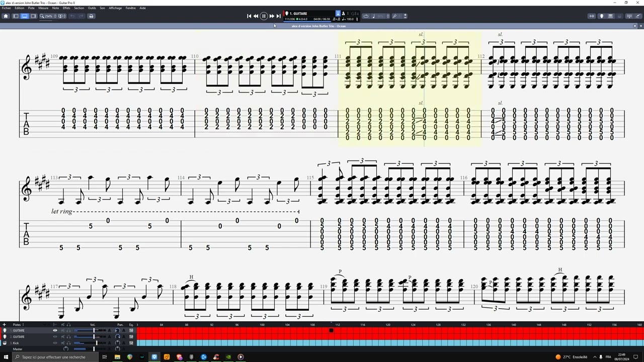Toggle visibility eye of the Kick track
The width and height of the screenshot is (644, 362).
click(55, 343)
